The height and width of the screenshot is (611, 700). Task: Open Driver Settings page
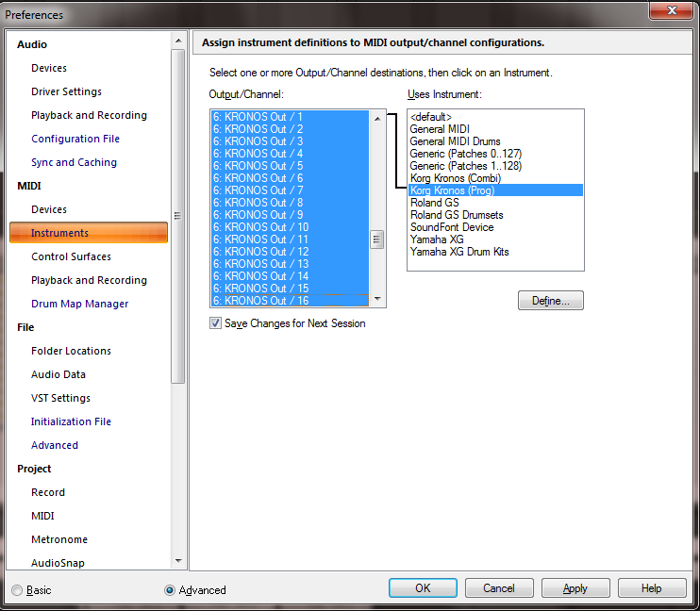[66, 91]
